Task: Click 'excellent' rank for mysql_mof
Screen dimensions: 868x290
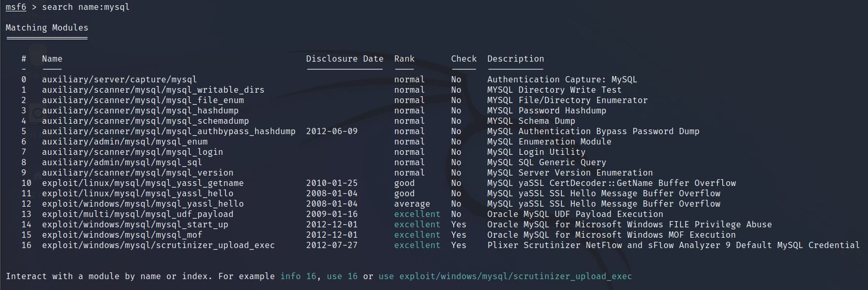Action: 417,235
